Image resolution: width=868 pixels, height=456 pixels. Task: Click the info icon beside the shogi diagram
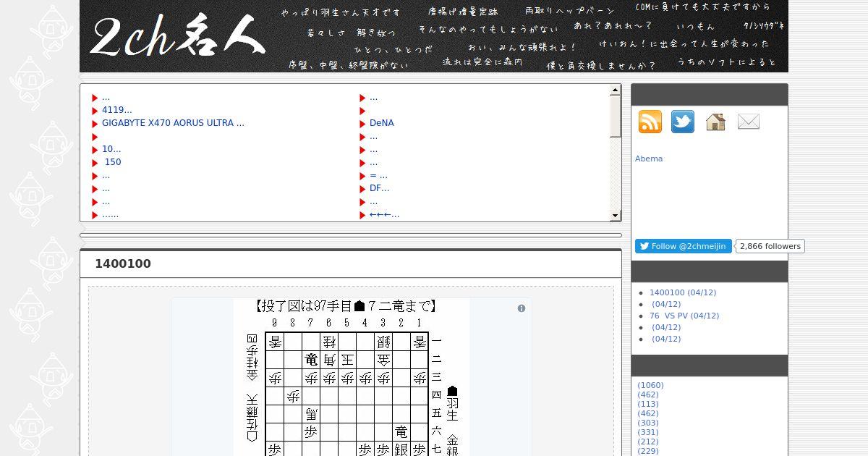click(522, 308)
